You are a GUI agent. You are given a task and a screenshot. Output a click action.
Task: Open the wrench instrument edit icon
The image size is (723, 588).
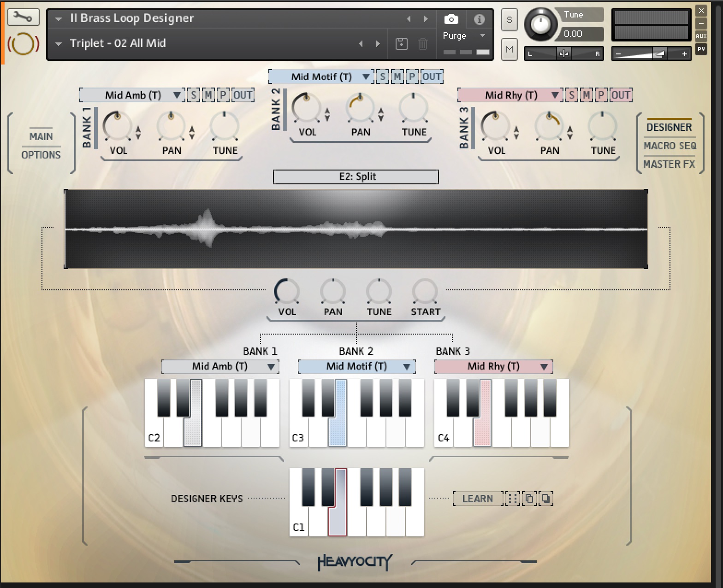[x=23, y=18]
